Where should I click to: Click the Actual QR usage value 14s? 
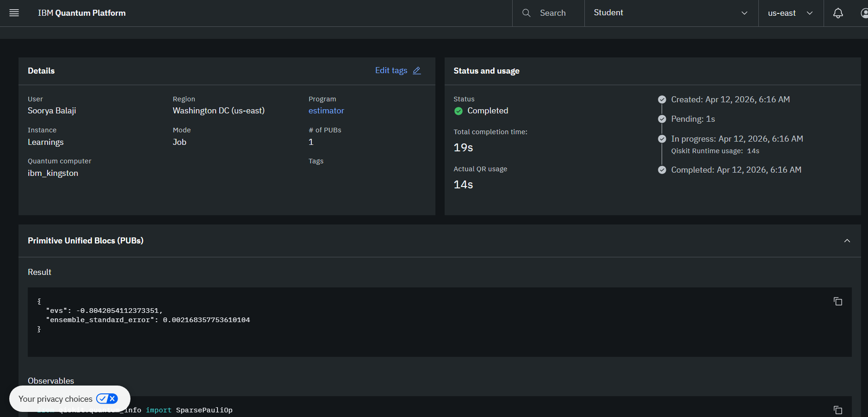463,185
